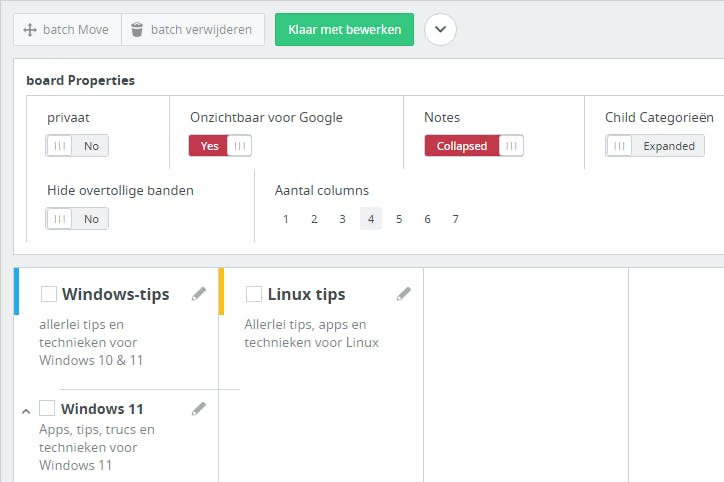Viewport: 724px width, 482px height.
Task: Toggle Hide overtollige banden switch
Action: 77,218
